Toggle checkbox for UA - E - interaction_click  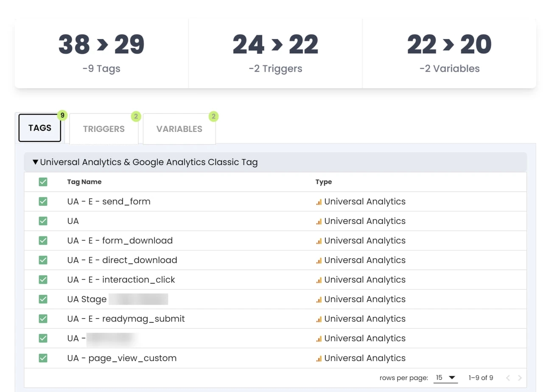(43, 280)
